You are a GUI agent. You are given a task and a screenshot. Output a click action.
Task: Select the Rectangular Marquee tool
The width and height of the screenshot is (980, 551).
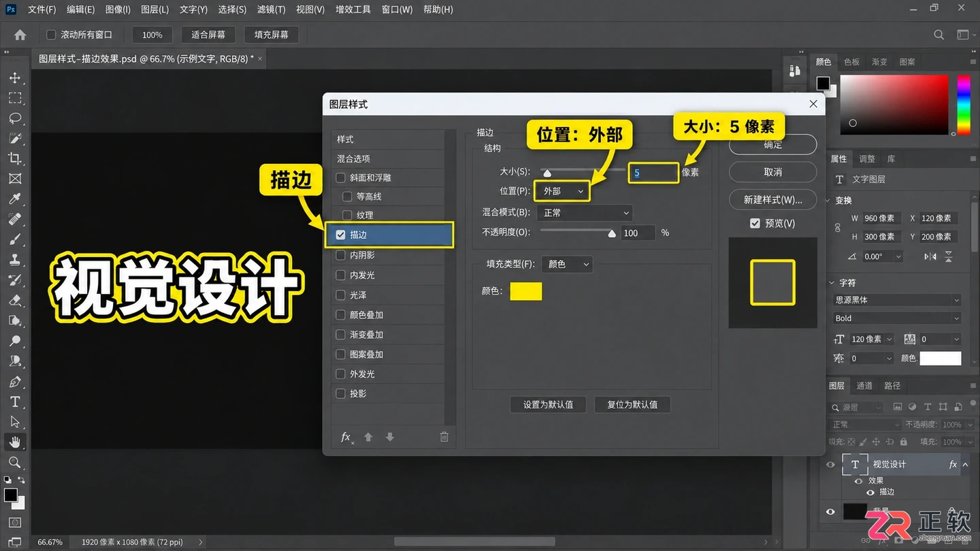(15, 98)
